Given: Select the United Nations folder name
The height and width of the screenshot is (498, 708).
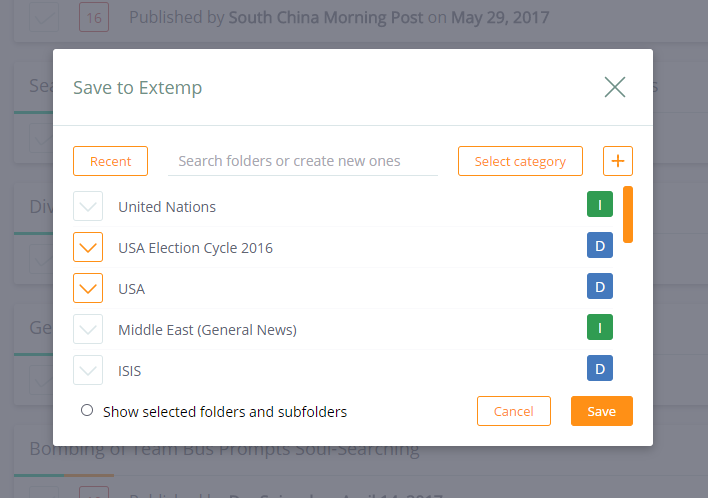Looking at the screenshot, I should pos(167,207).
